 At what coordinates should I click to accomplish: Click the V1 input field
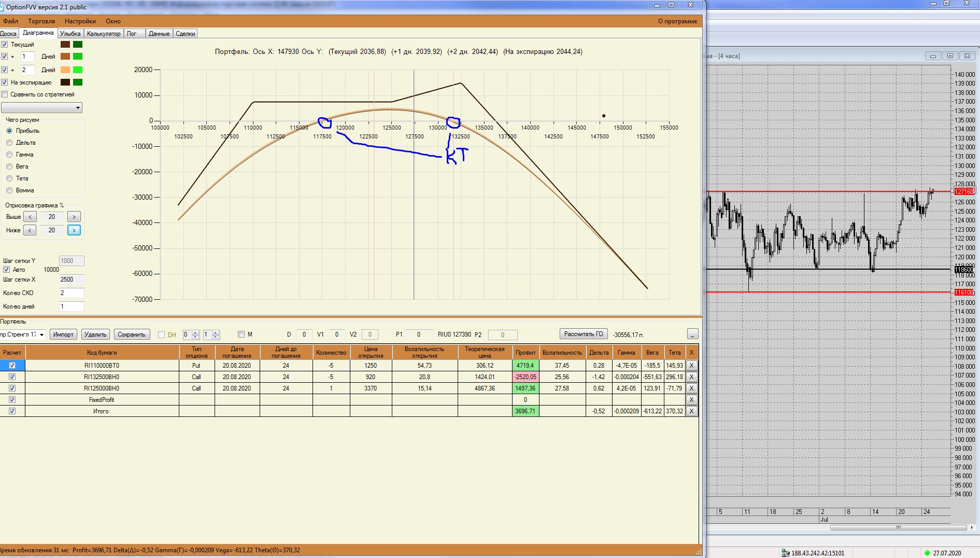[x=337, y=334]
